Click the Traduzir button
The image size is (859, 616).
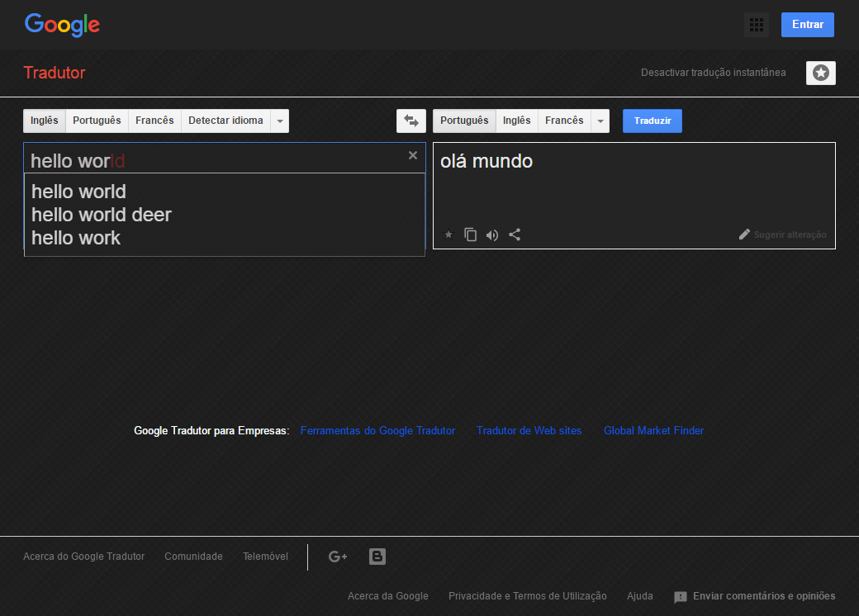(x=653, y=121)
